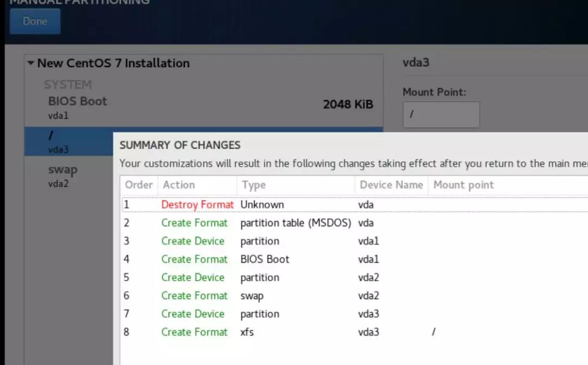Click the Action column header
Viewport: 588px width, 365px height.
click(197, 185)
